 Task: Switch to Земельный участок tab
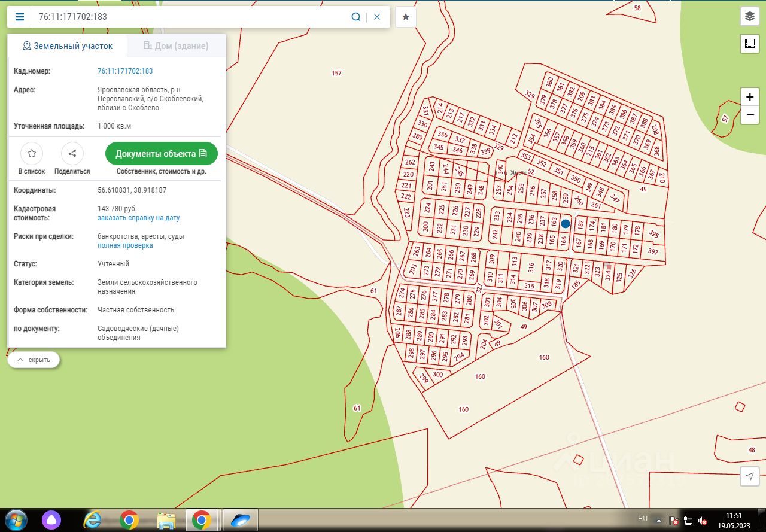[67, 46]
